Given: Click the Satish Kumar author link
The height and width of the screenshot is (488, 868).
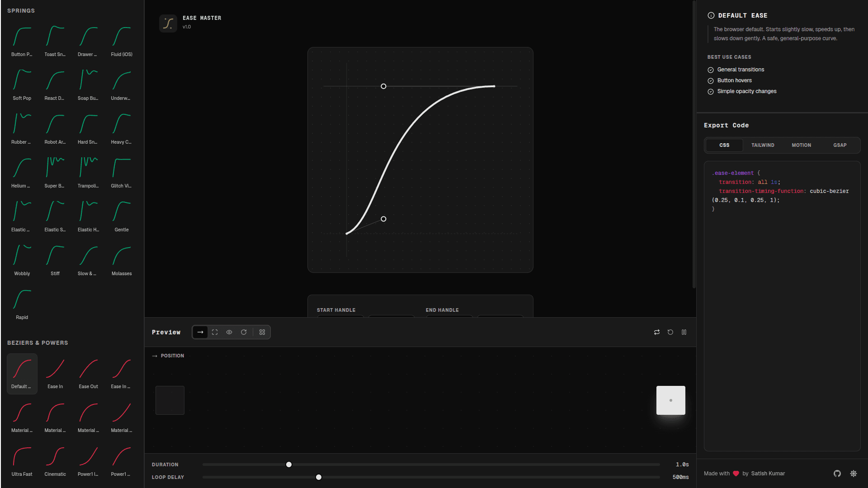Looking at the screenshot, I should point(768,474).
